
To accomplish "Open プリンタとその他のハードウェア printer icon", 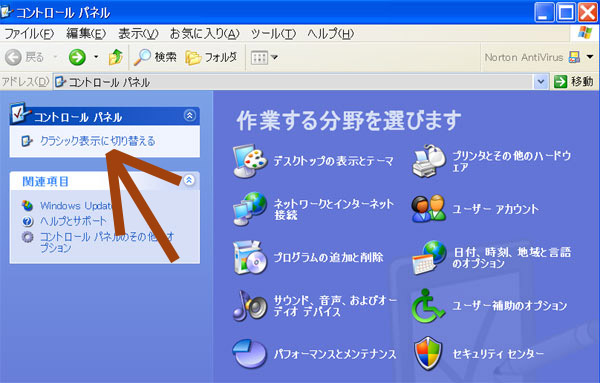I will pos(429,161).
